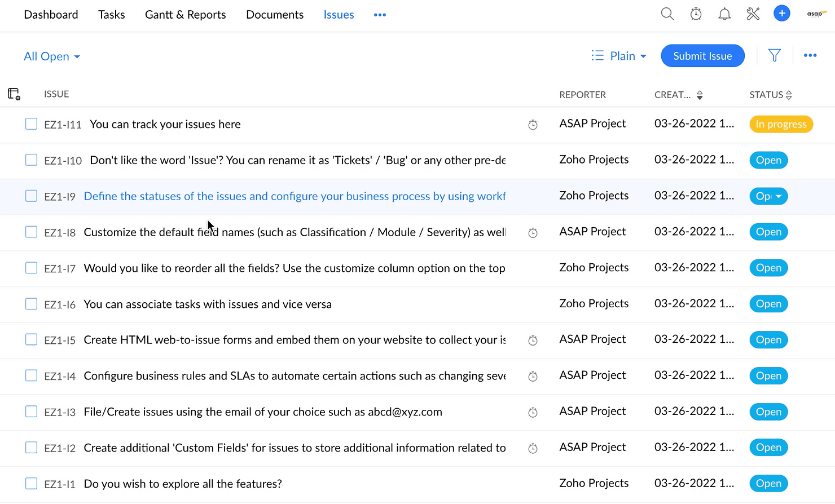Open the search magnifier icon

[x=667, y=14]
